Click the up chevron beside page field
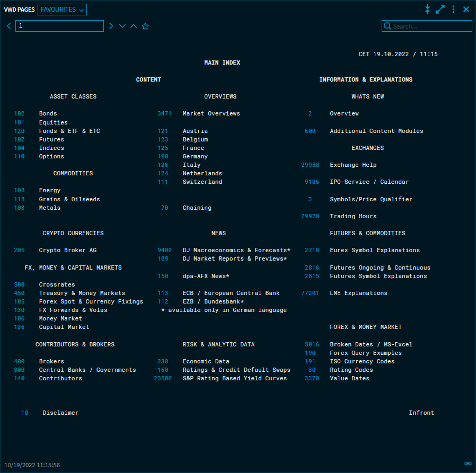Image resolution: width=476 pixels, height=473 pixels. coord(134,26)
